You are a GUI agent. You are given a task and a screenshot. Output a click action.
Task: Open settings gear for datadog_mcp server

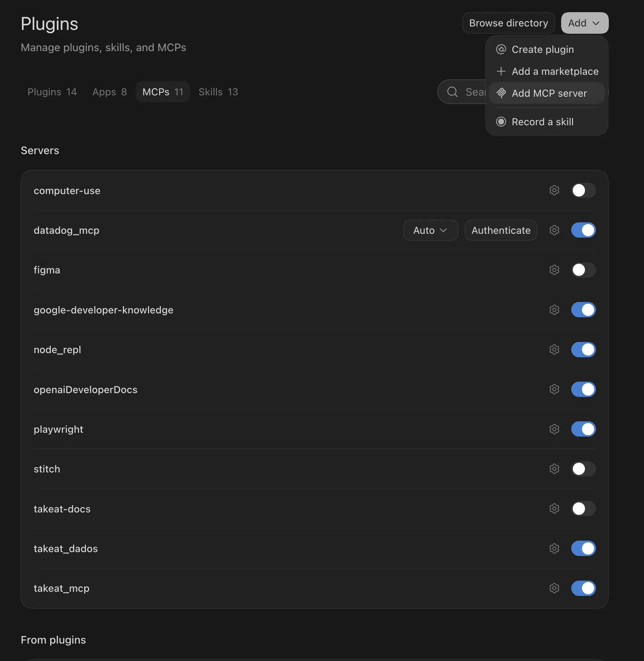coord(554,230)
